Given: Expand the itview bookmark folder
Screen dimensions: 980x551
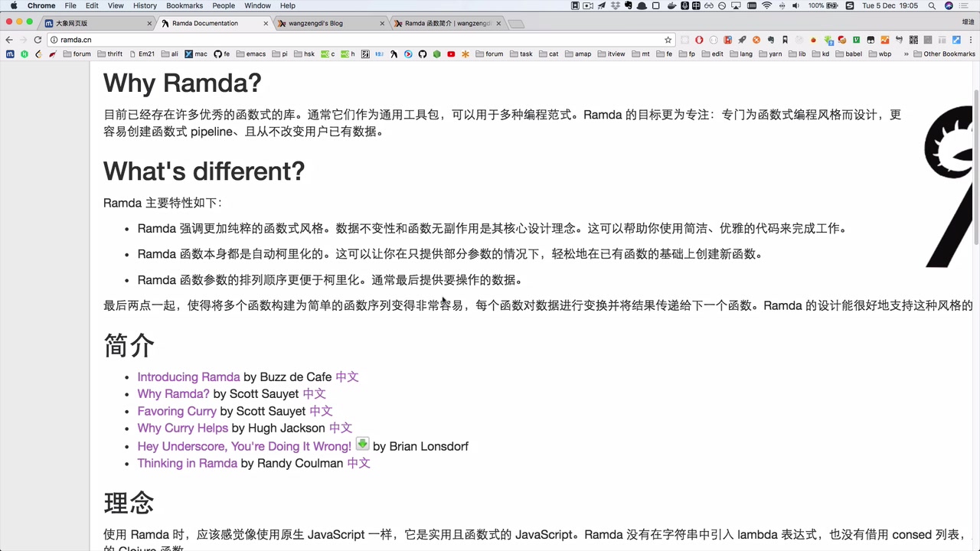Looking at the screenshot, I should pyautogui.click(x=611, y=54).
